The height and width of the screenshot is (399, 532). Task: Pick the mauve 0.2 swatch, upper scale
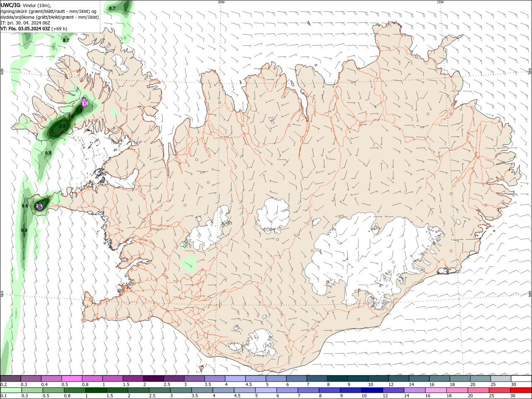pyautogui.click(x=10, y=379)
